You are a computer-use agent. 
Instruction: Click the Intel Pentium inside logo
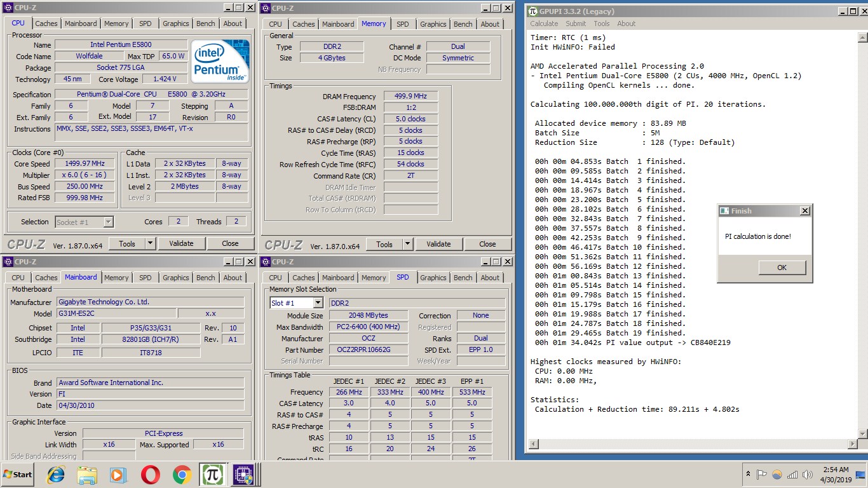(220, 61)
